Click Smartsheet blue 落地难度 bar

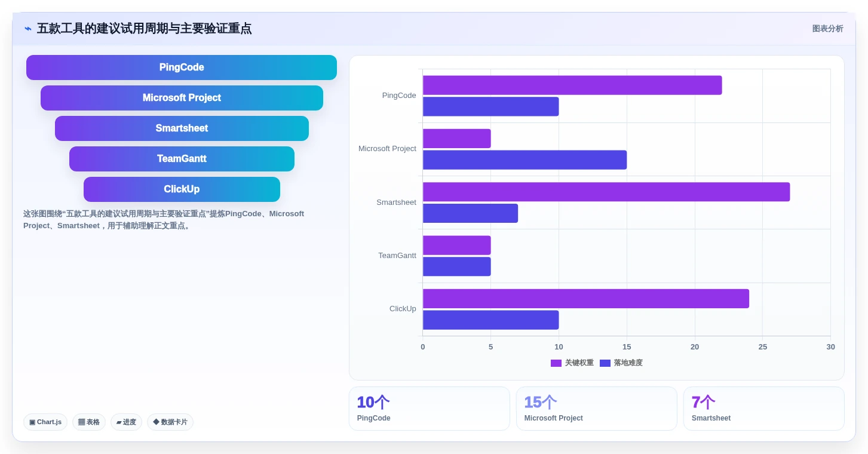click(471, 213)
